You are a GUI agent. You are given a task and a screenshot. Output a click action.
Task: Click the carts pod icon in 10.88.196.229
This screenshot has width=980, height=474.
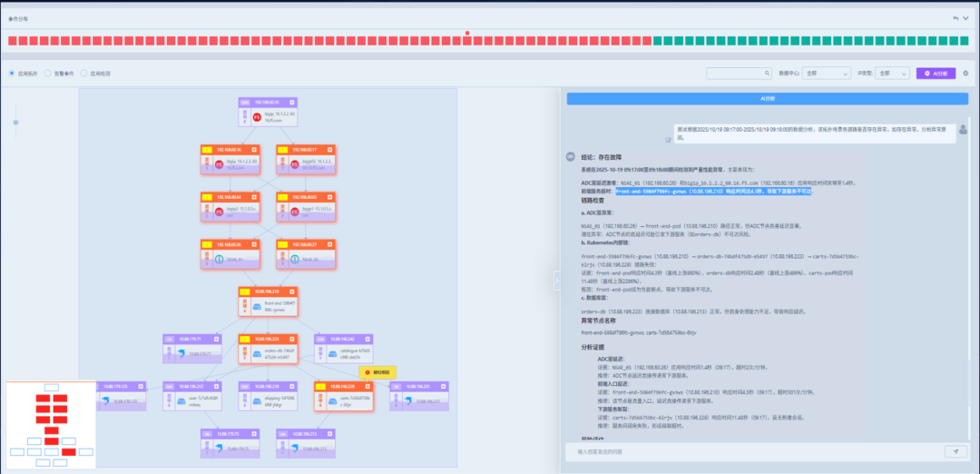pyautogui.click(x=332, y=400)
